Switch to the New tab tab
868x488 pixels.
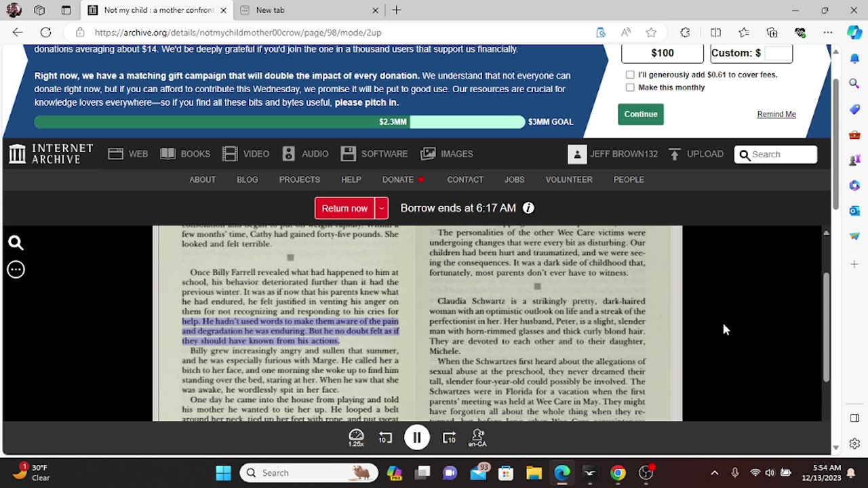coord(309,10)
